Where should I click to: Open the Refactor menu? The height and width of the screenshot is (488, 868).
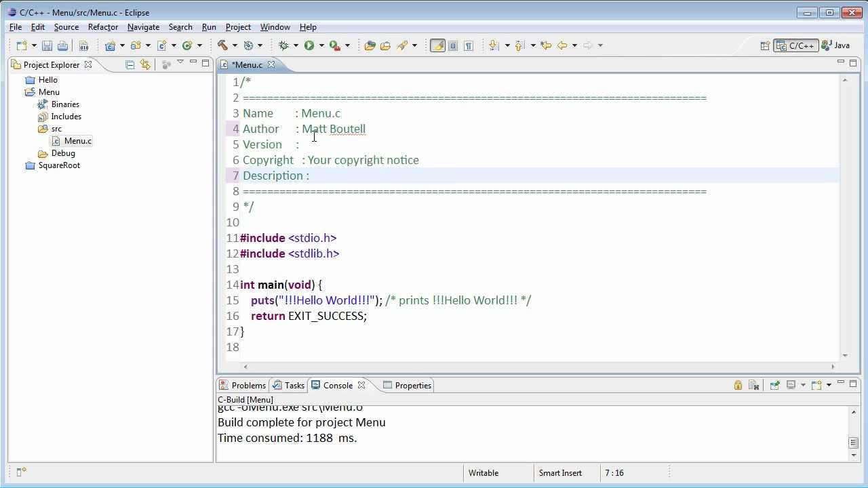coord(103,27)
